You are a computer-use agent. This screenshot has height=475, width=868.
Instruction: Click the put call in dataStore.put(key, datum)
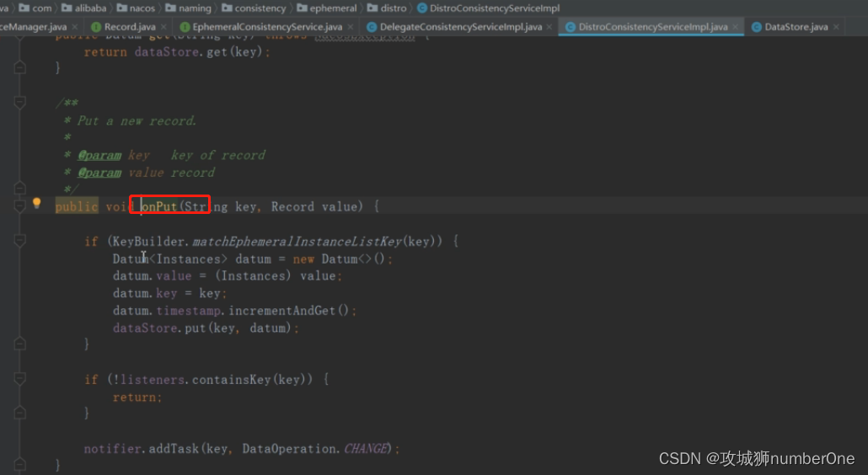coord(195,328)
